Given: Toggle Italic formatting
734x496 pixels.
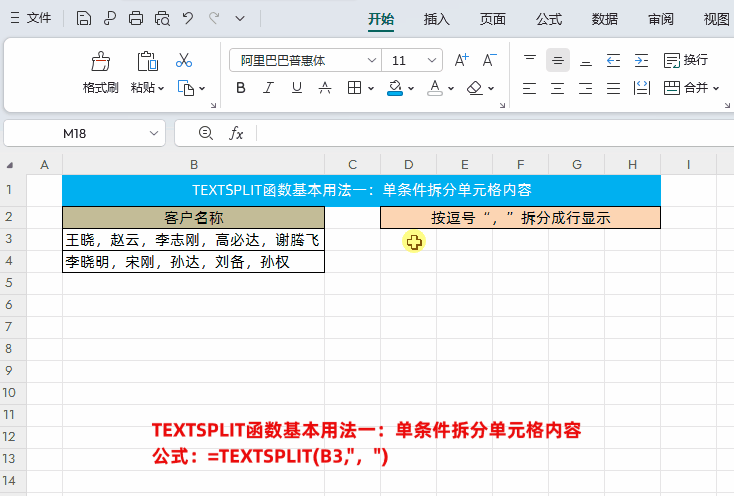Looking at the screenshot, I should click(268, 88).
